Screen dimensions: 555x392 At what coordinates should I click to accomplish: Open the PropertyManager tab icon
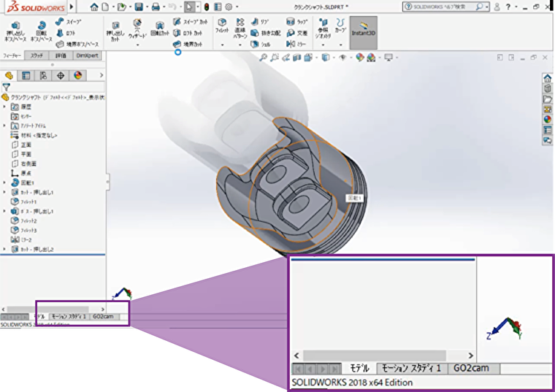pos(26,75)
